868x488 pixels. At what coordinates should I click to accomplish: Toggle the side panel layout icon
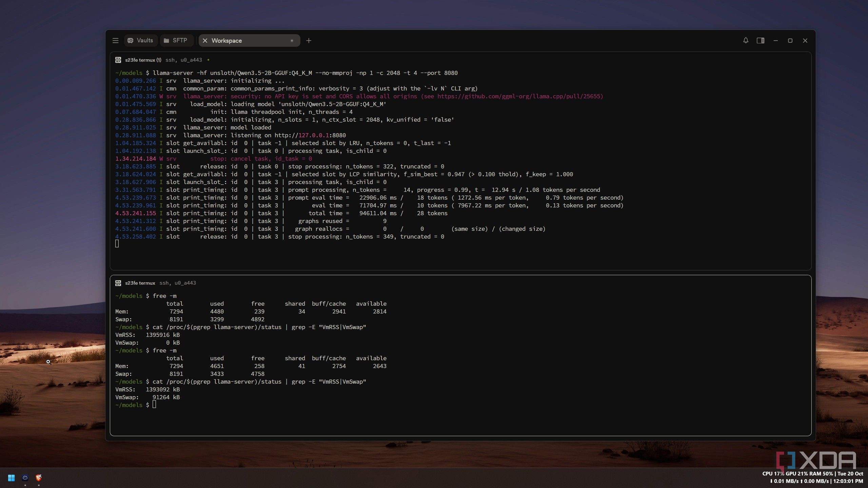click(761, 40)
